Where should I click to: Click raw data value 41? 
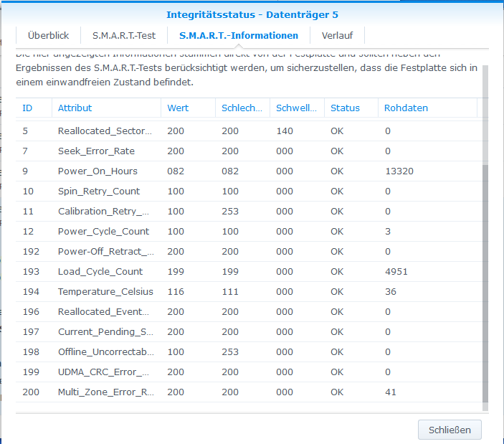tap(391, 392)
